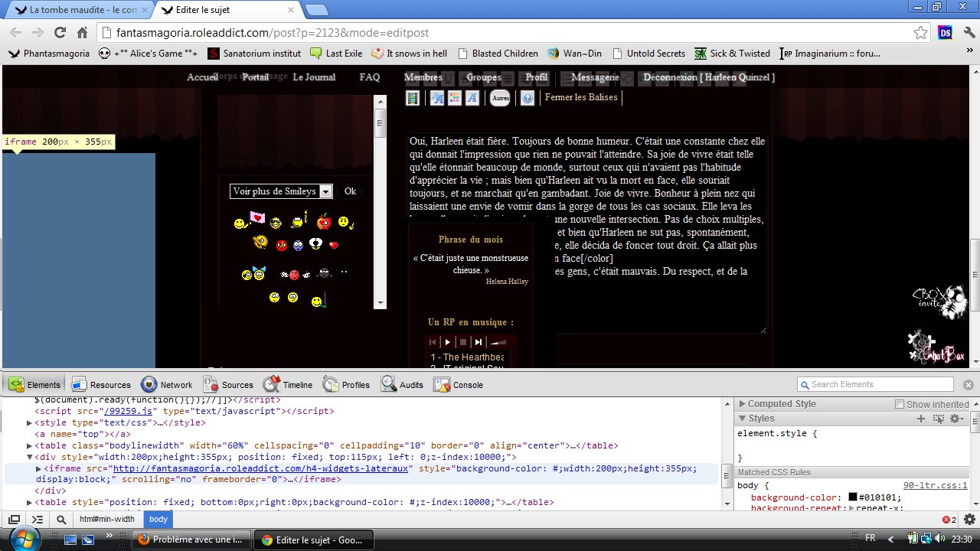Viewport: 980px width, 551px height.
Task: Expand the table bodylinewidth node
Action: click(x=29, y=445)
